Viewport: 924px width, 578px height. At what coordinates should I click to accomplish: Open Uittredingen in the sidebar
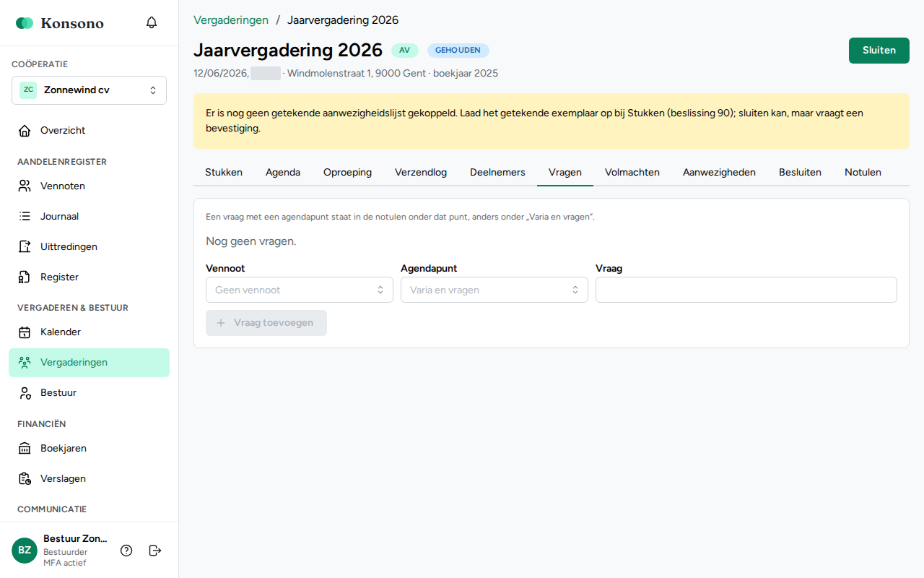tap(89, 247)
